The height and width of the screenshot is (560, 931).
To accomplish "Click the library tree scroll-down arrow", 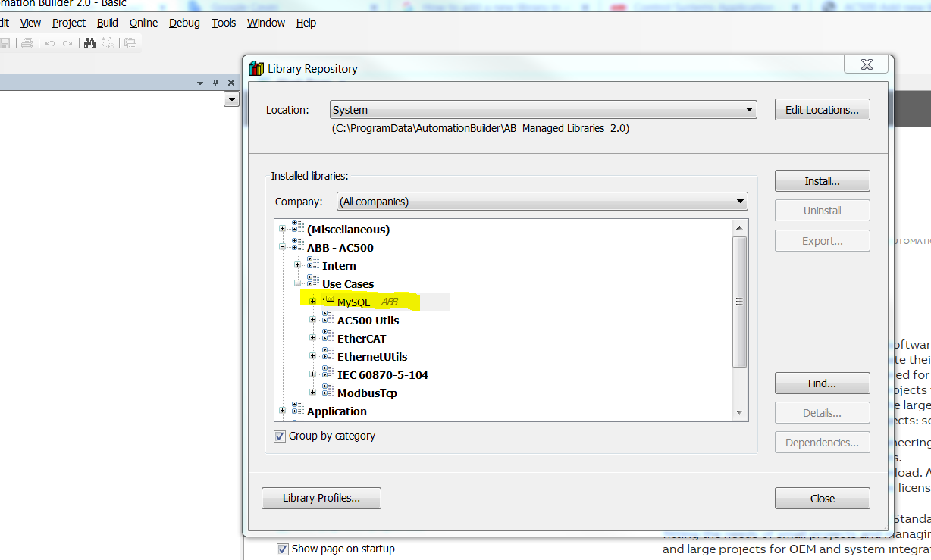I will click(740, 413).
